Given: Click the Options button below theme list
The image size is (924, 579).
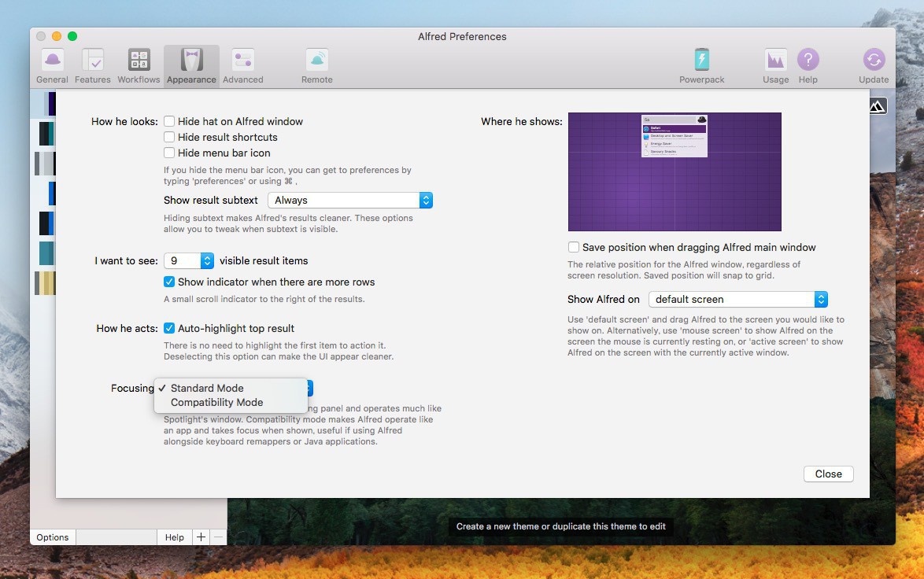Looking at the screenshot, I should [53, 537].
